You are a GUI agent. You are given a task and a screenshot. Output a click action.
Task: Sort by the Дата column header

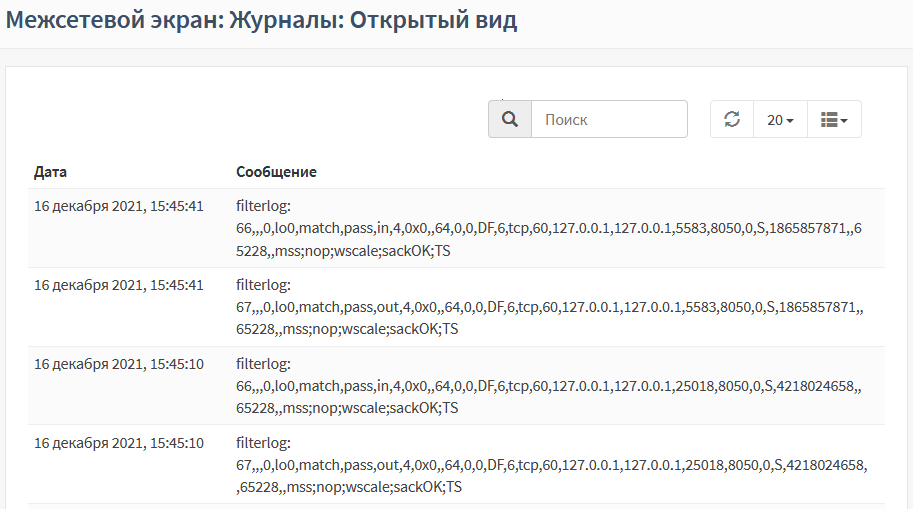click(x=50, y=172)
